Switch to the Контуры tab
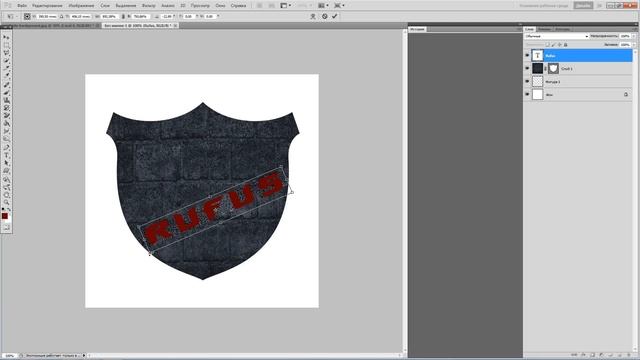The width and height of the screenshot is (640, 360). [x=562, y=29]
